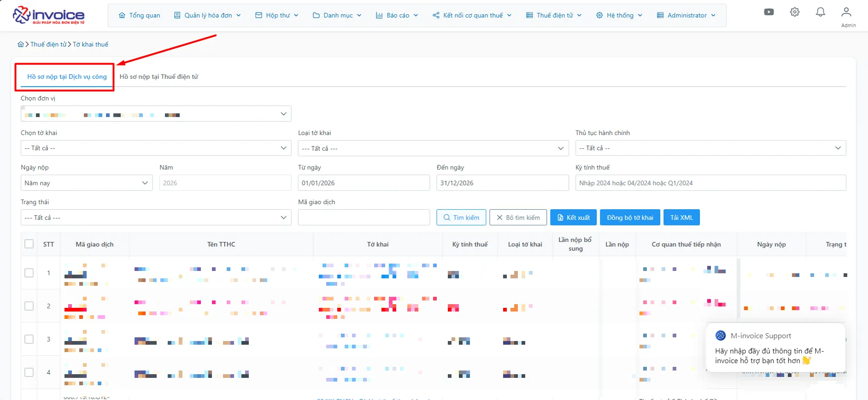Click the Từ ngày date field
The width and height of the screenshot is (868, 400).
click(364, 183)
